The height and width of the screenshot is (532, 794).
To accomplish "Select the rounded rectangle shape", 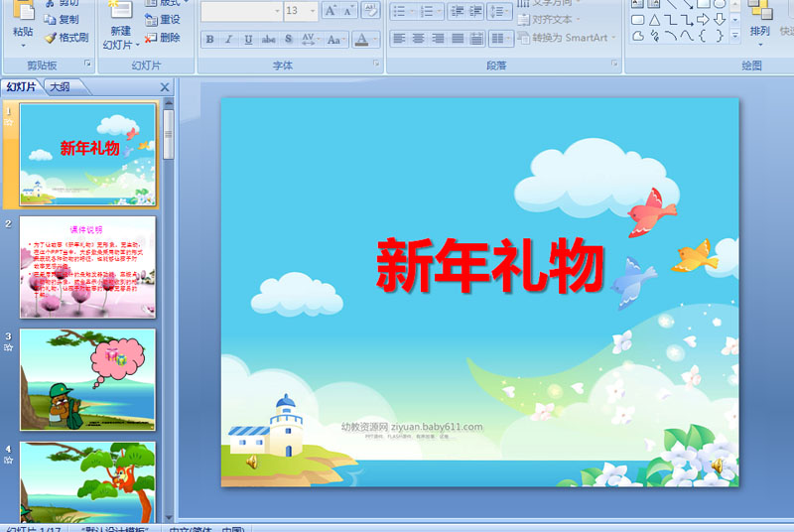I will (637, 20).
